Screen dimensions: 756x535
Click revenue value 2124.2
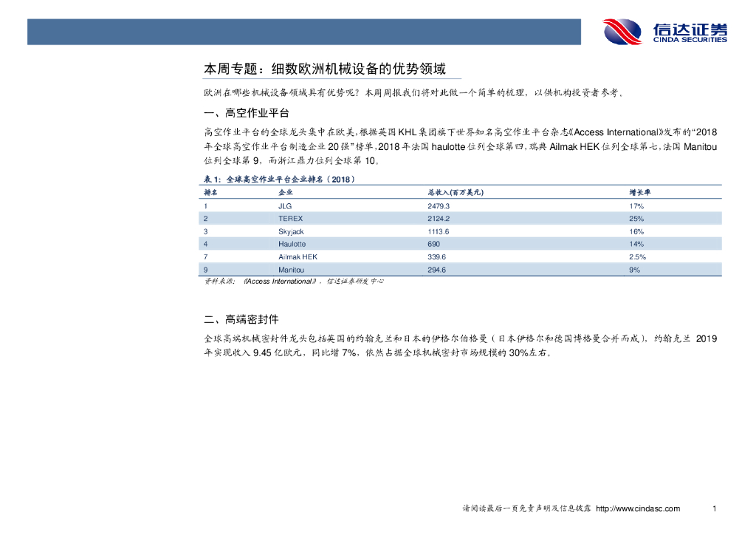point(439,219)
